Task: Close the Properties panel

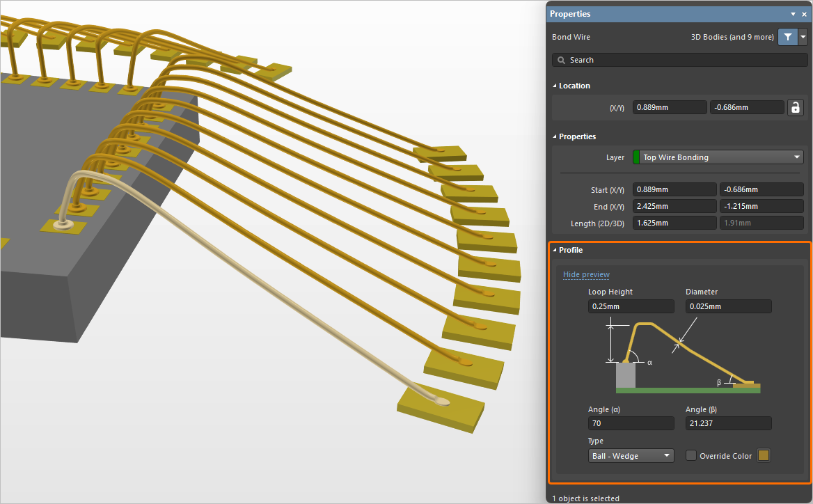Action: [804, 14]
